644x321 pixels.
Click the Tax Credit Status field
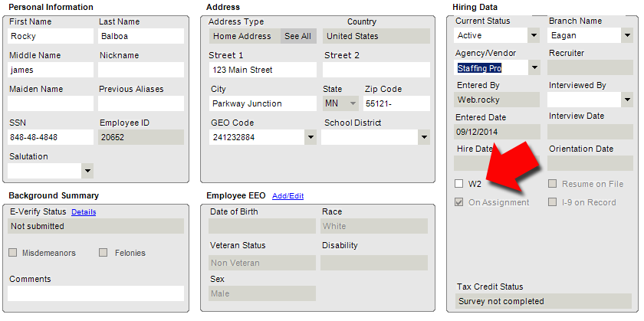544,301
